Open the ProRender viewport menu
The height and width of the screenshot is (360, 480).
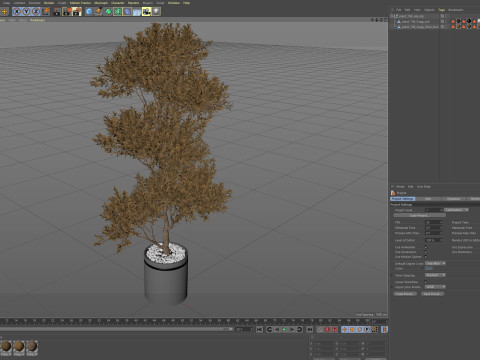tap(37, 20)
